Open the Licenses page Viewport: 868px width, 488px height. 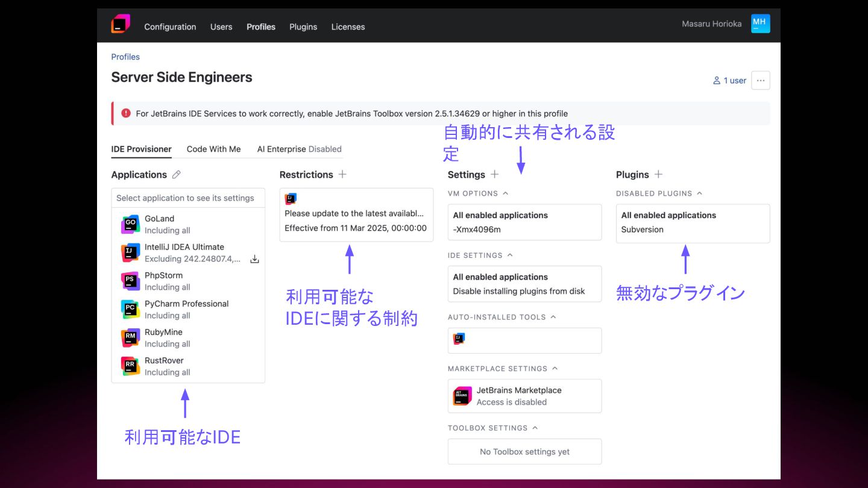tap(348, 27)
